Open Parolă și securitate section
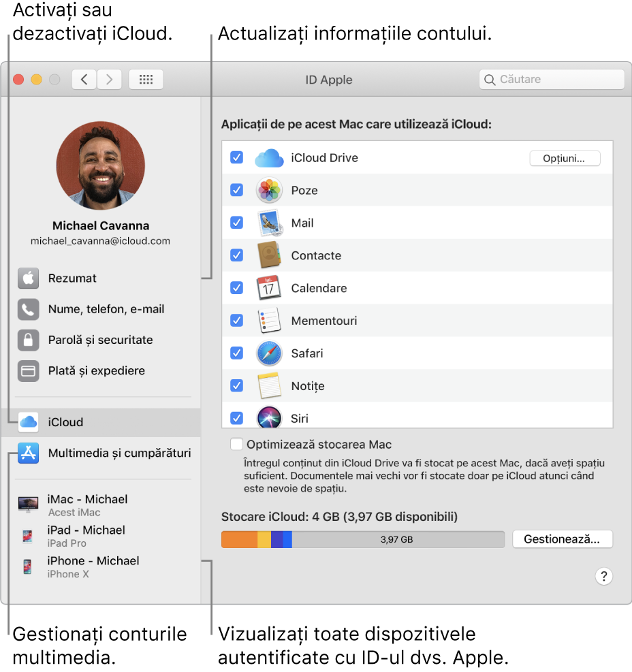The height and width of the screenshot is (672, 632). pyautogui.click(x=101, y=340)
